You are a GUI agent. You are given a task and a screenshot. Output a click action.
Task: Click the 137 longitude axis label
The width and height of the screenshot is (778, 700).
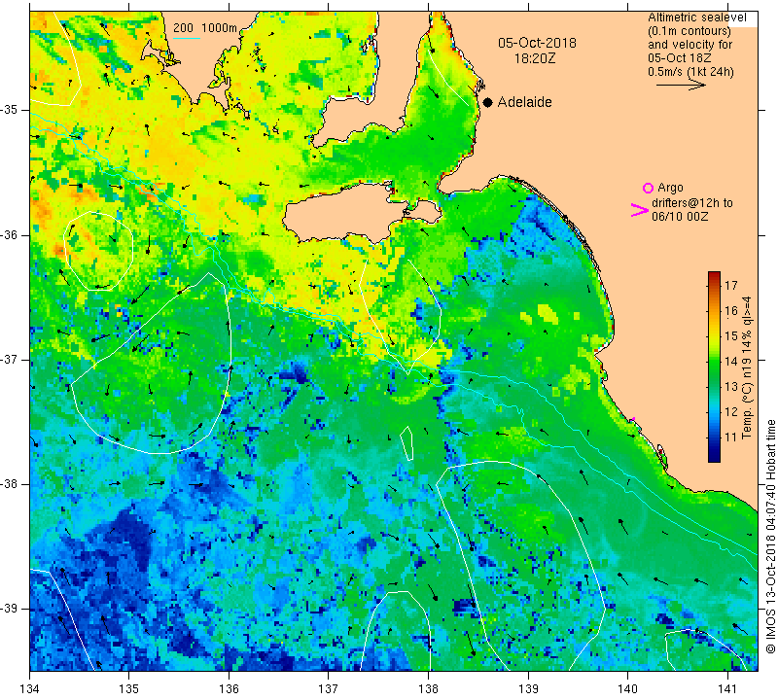(x=329, y=689)
